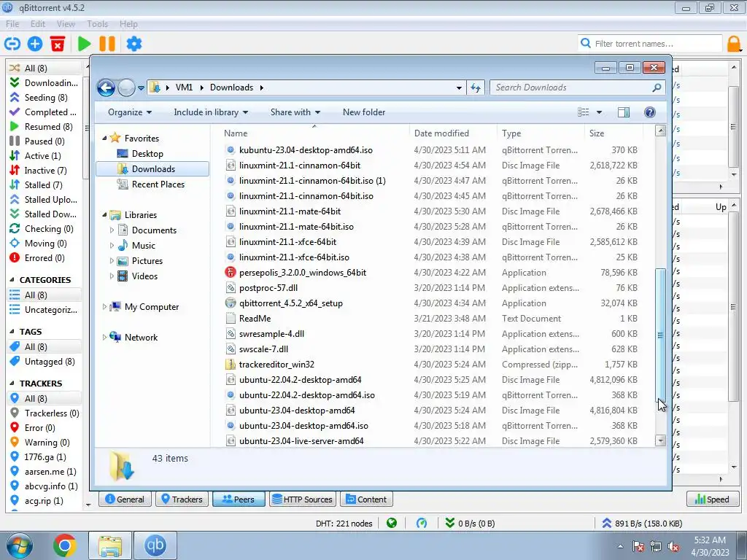Collapse the Libraries tree section
Image resolution: width=747 pixels, height=560 pixels.
click(x=104, y=215)
